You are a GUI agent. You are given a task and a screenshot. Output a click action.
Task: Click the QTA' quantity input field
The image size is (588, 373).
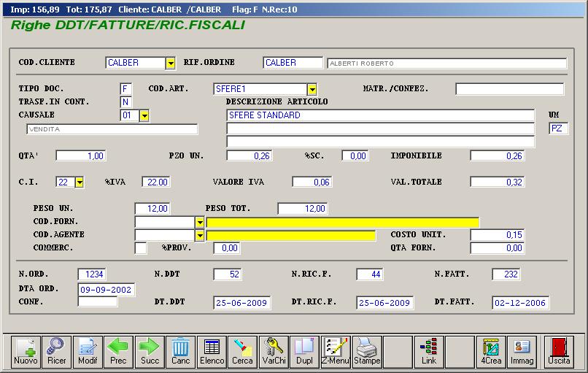click(81, 156)
